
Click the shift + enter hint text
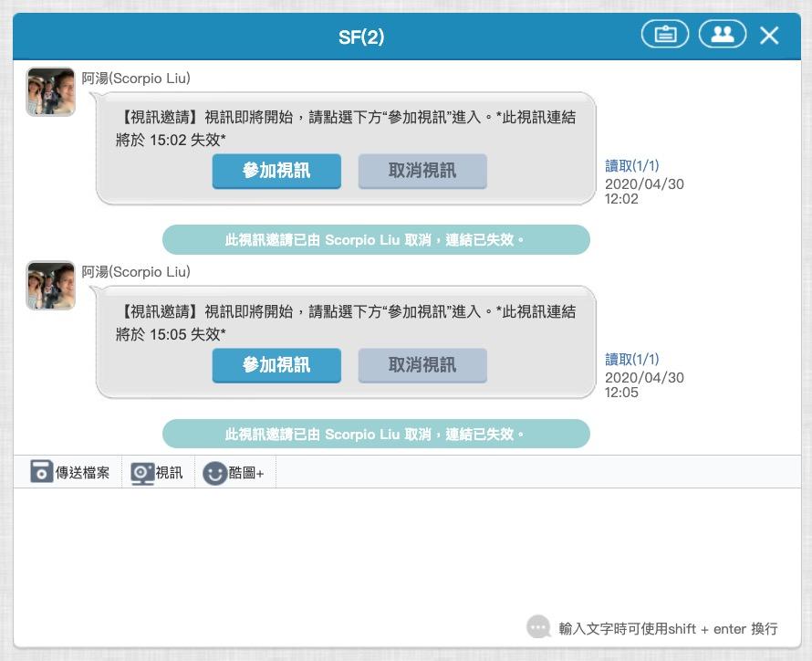pos(668,628)
